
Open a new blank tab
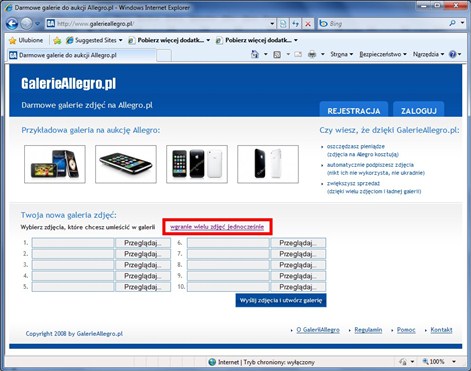(x=164, y=56)
